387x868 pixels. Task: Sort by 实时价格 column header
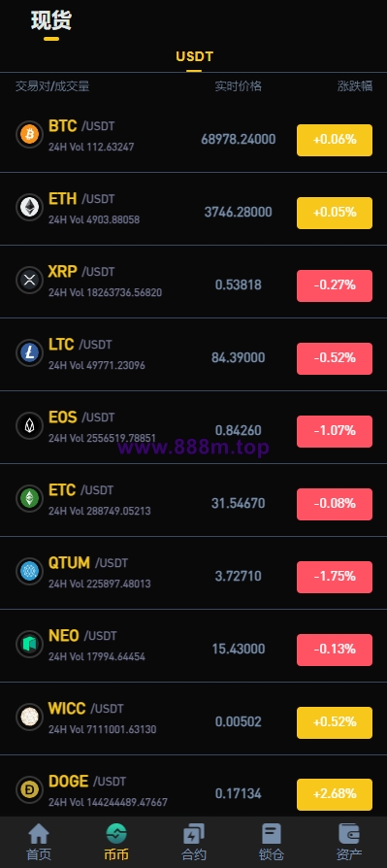(239, 86)
